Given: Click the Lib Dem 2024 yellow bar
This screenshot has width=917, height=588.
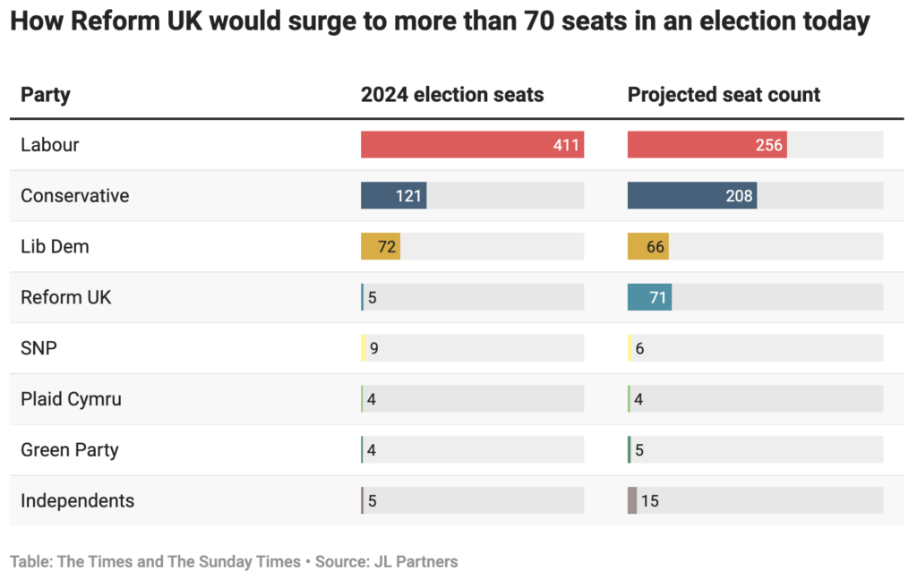Looking at the screenshot, I should pyautogui.click(x=380, y=246).
